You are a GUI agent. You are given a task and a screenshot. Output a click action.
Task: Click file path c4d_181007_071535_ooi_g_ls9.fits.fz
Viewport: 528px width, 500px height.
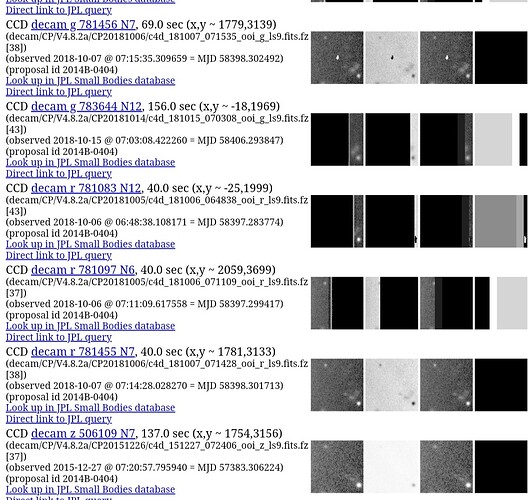point(228,37)
